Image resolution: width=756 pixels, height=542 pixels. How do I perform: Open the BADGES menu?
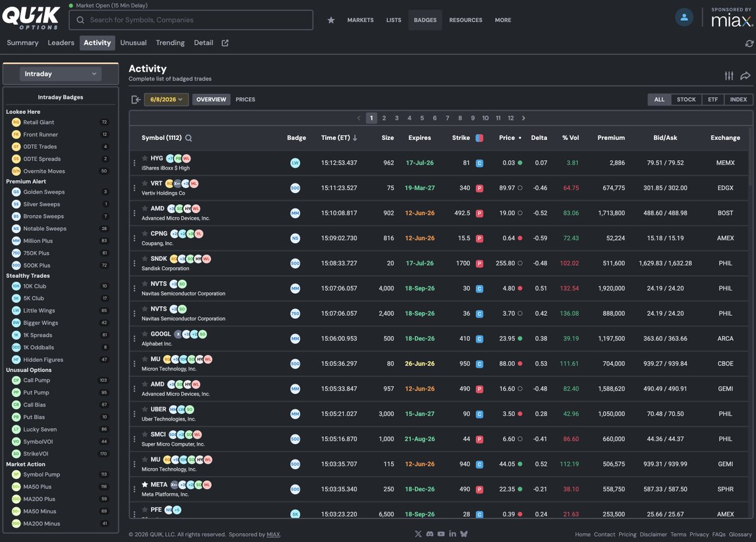point(425,20)
